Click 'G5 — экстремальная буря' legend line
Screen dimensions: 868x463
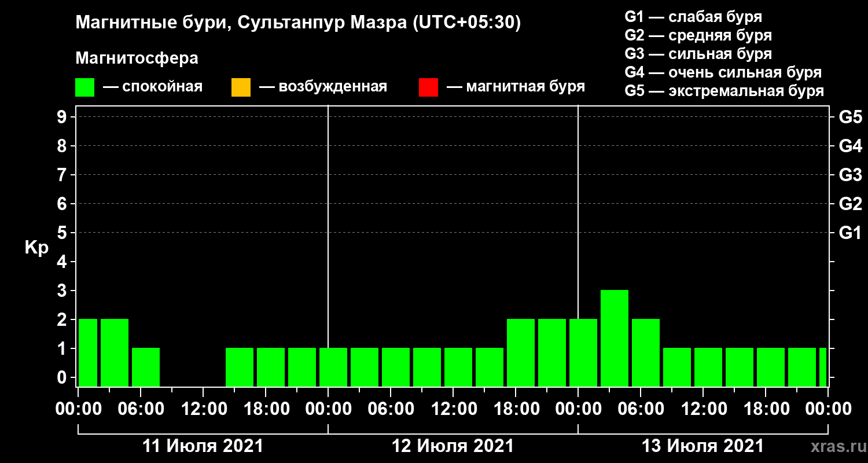(x=724, y=91)
